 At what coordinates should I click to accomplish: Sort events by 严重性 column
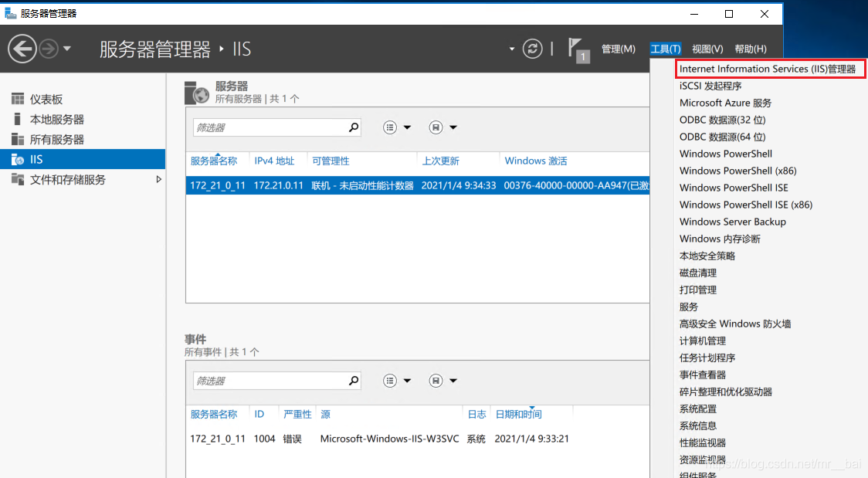click(x=297, y=415)
